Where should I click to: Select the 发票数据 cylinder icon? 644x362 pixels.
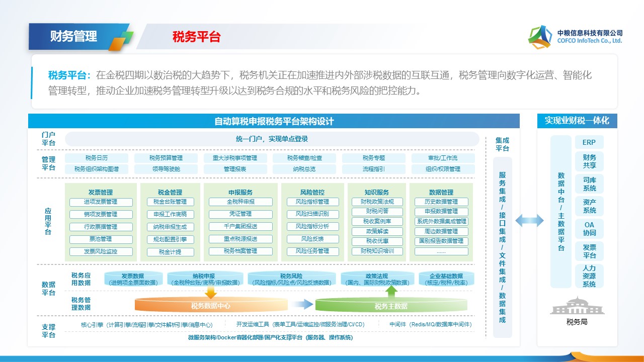tap(133, 279)
